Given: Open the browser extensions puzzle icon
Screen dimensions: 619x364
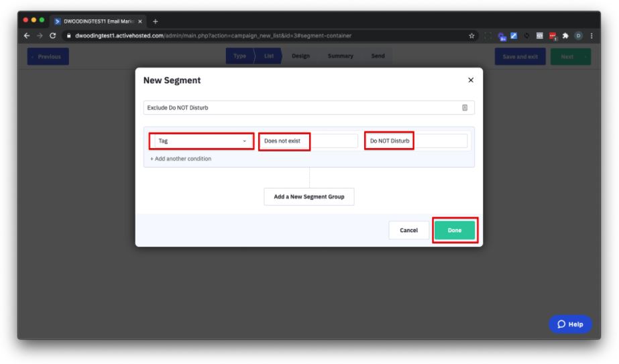Looking at the screenshot, I should 565,36.
